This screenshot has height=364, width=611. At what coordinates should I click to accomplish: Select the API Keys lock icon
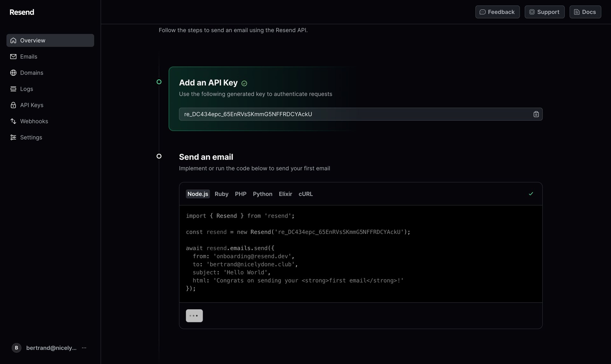13,105
